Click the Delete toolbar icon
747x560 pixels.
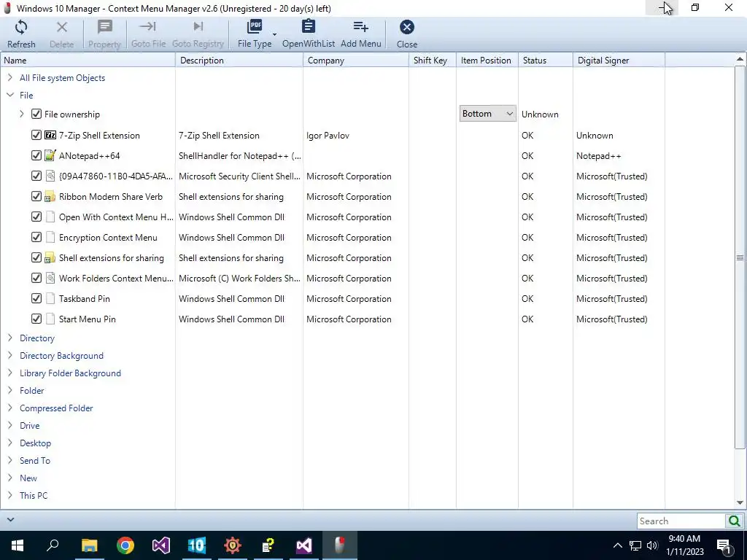click(61, 27)
